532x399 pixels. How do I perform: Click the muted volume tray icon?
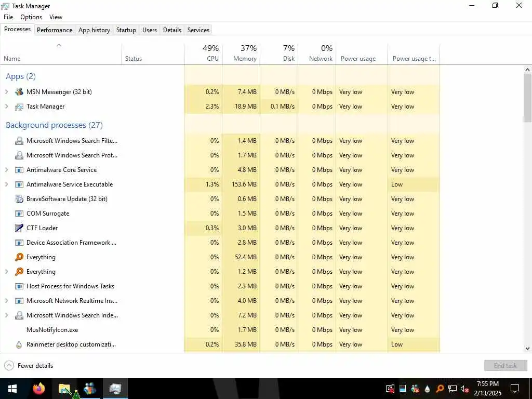(464, 389)
